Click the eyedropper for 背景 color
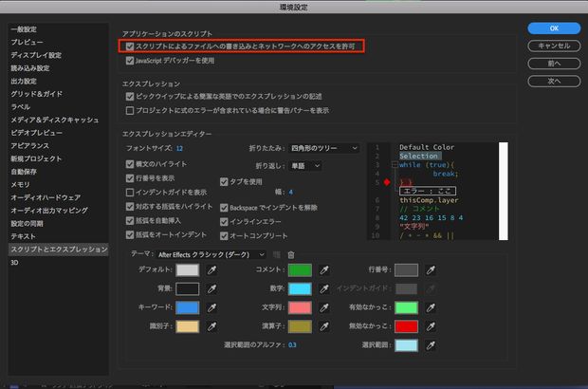Image resolution: width=588 pixels, height=389 pixels. (211, 288)
